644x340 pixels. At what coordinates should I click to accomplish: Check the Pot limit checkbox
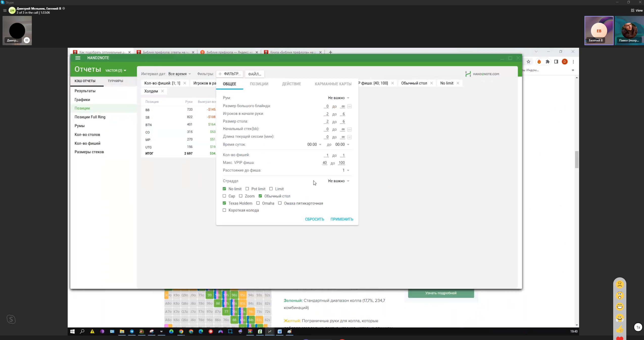247,189
